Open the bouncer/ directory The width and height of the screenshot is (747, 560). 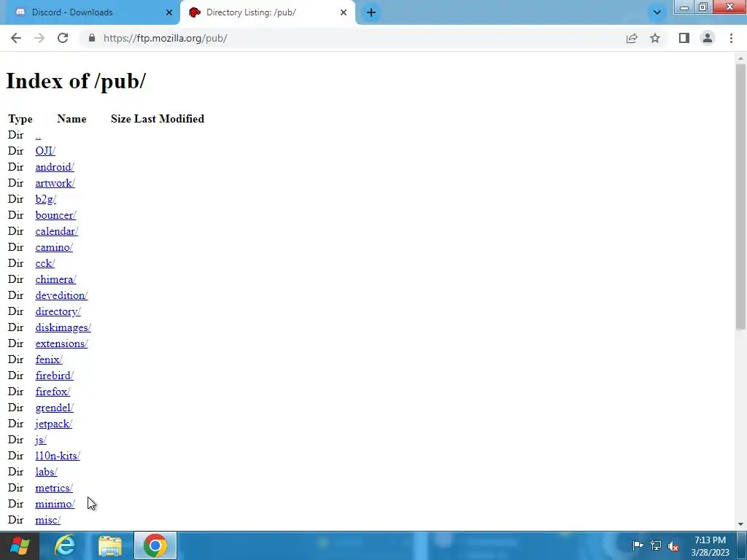click(55, 215)
